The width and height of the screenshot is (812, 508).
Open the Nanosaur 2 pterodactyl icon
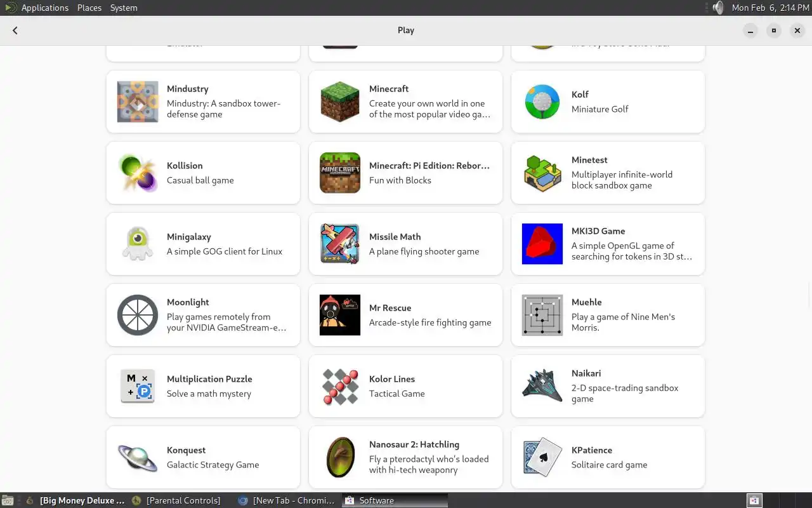(x=340, y=457)
